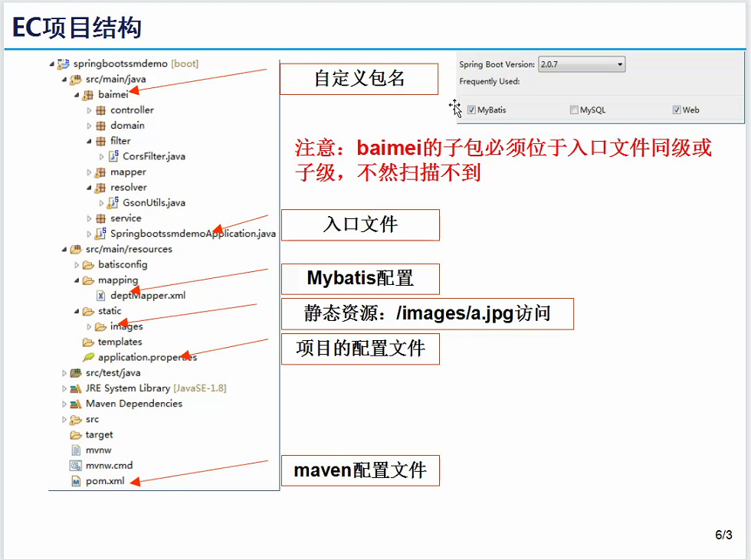Viewport: 751px width, 560px height.
Task: Select the application.properties file name
Action: [x=147, y=358]
